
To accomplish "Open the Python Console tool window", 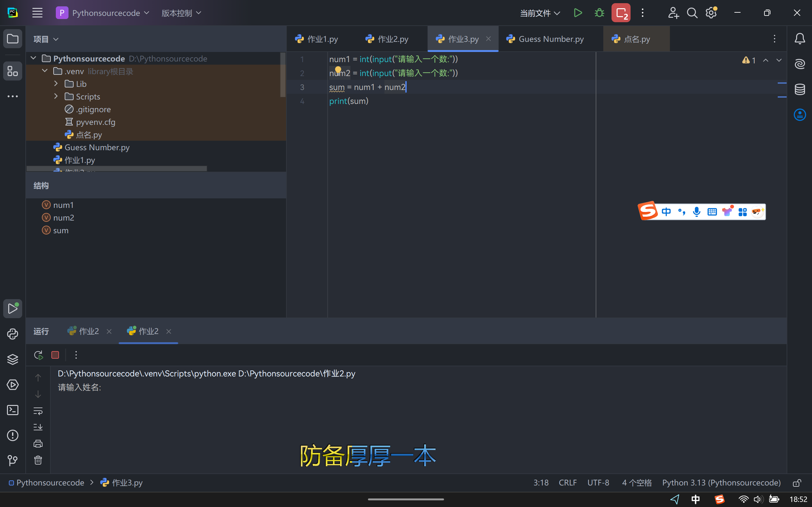I will click(x=12, y=334).
